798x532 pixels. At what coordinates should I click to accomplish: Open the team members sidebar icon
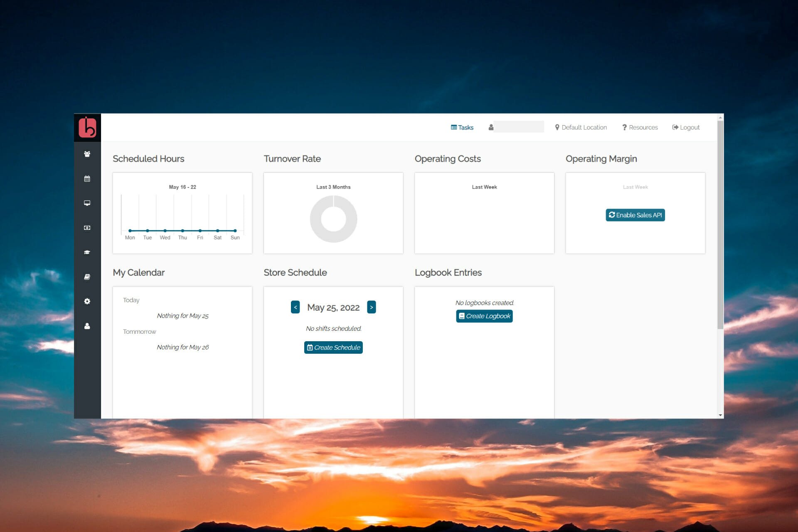click(87, 154)
